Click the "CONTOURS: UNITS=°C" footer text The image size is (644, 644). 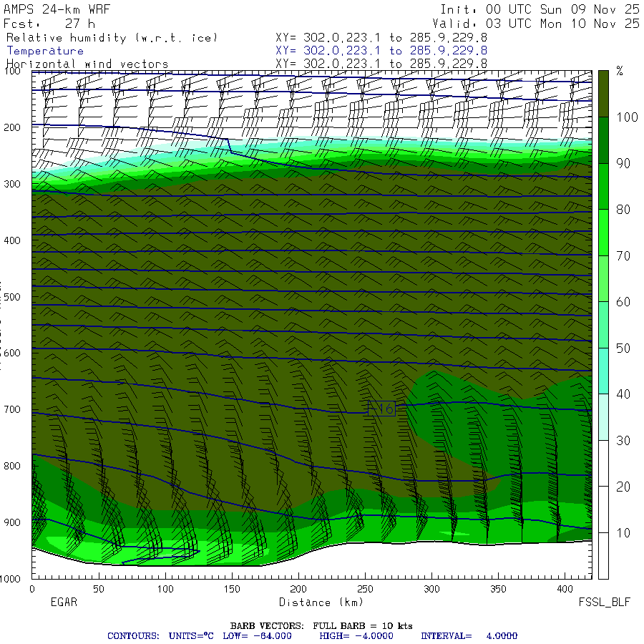pyautogui.click(x=160, y=636)
